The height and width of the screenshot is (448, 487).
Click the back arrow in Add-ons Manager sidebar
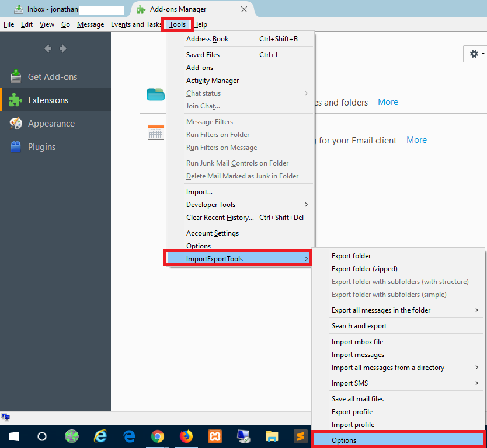coord(47,48)
